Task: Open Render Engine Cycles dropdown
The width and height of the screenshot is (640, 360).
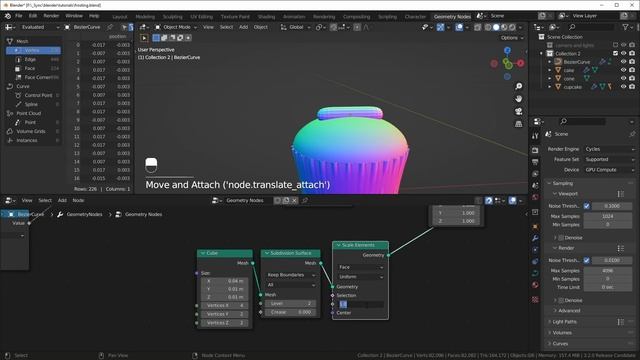Action: [609, 149]
